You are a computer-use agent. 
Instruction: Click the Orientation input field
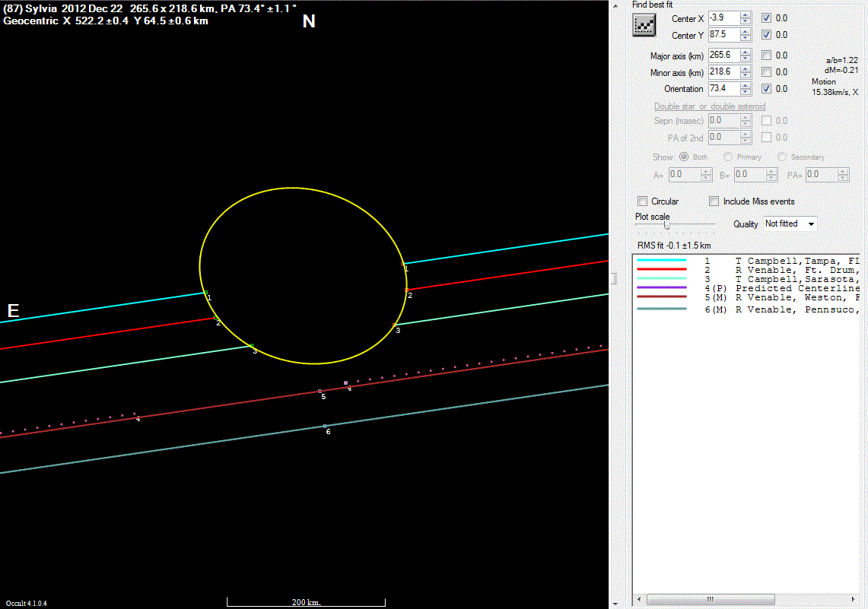click(x=724, y=88)
